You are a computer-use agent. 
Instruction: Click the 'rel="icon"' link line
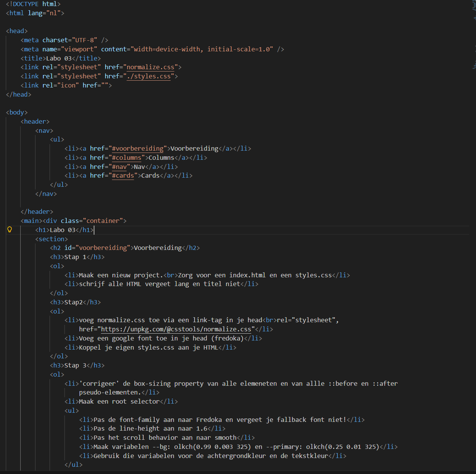point(66,86)
